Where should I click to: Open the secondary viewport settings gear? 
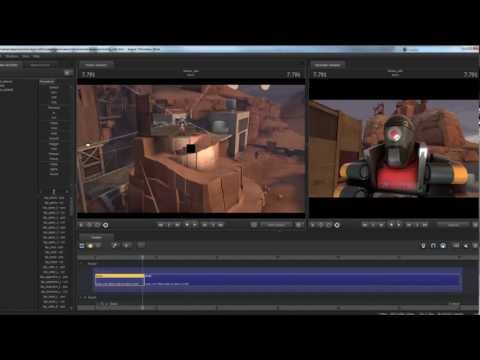coord(337,225)
